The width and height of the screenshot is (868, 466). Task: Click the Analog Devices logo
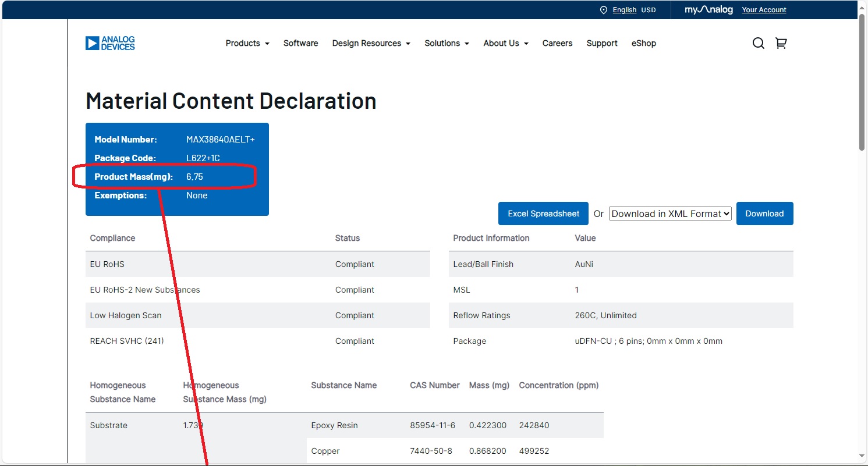click(110, 43)
